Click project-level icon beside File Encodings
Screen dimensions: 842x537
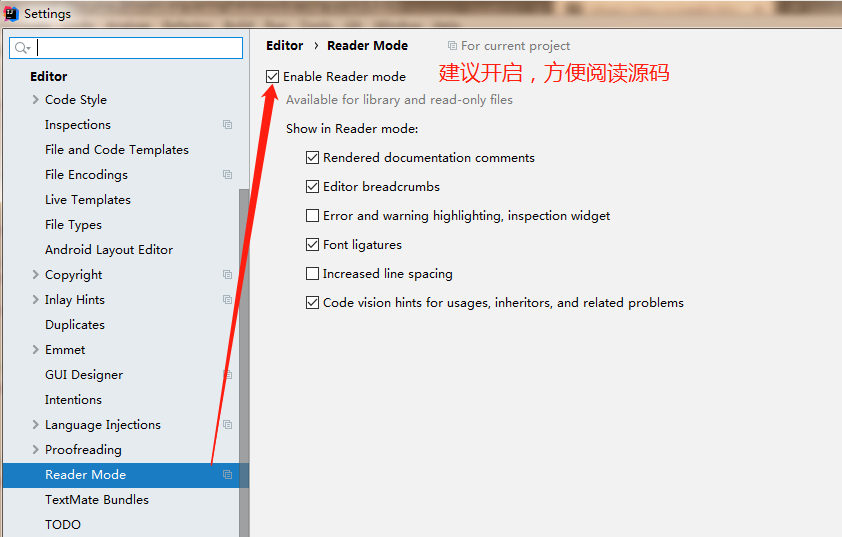228,175
